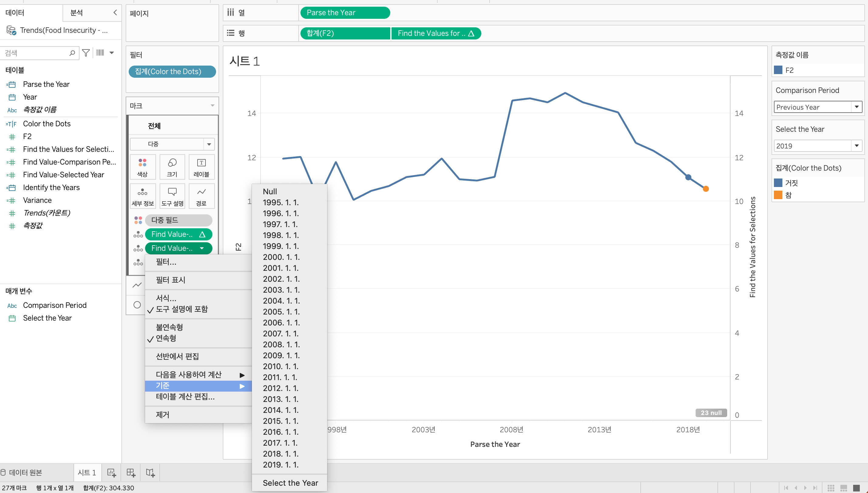Click the Color (색상) mark card

click(142, 167)
